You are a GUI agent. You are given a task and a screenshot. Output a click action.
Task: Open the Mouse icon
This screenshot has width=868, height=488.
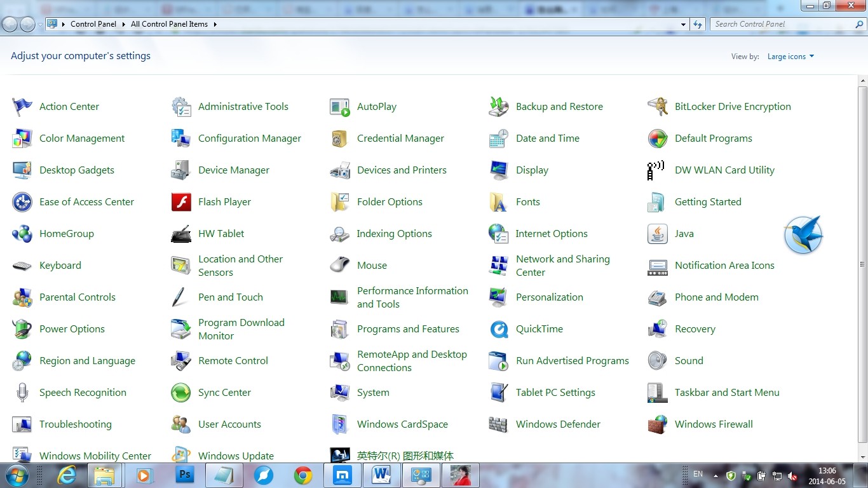click(340, 266)
